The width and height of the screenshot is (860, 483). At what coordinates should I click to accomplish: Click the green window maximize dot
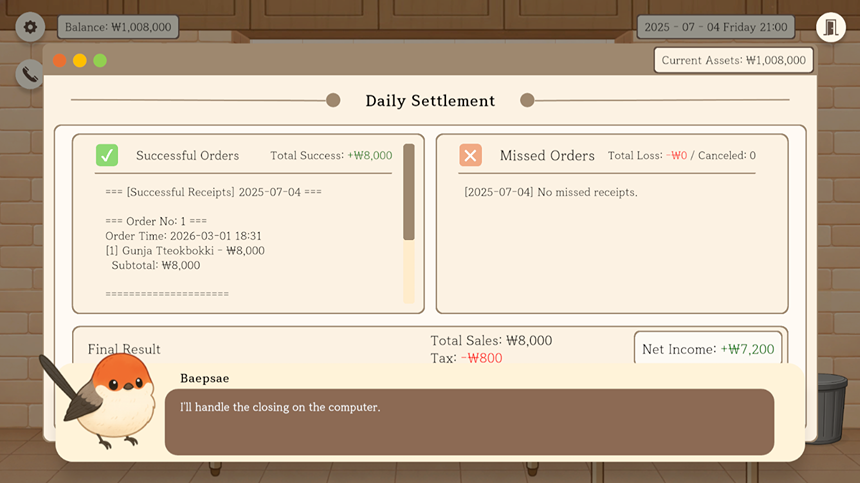[100, 61]
